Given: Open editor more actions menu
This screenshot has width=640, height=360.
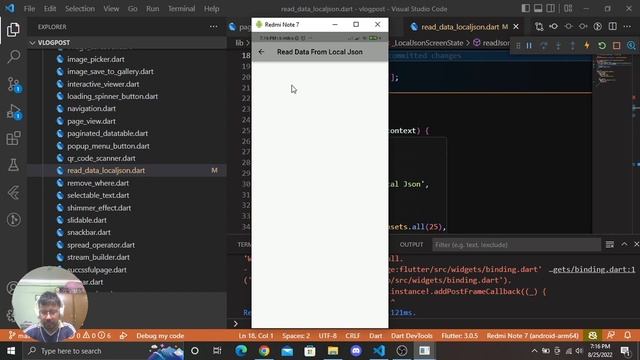Looking at the screenshot, I should 627,27.
